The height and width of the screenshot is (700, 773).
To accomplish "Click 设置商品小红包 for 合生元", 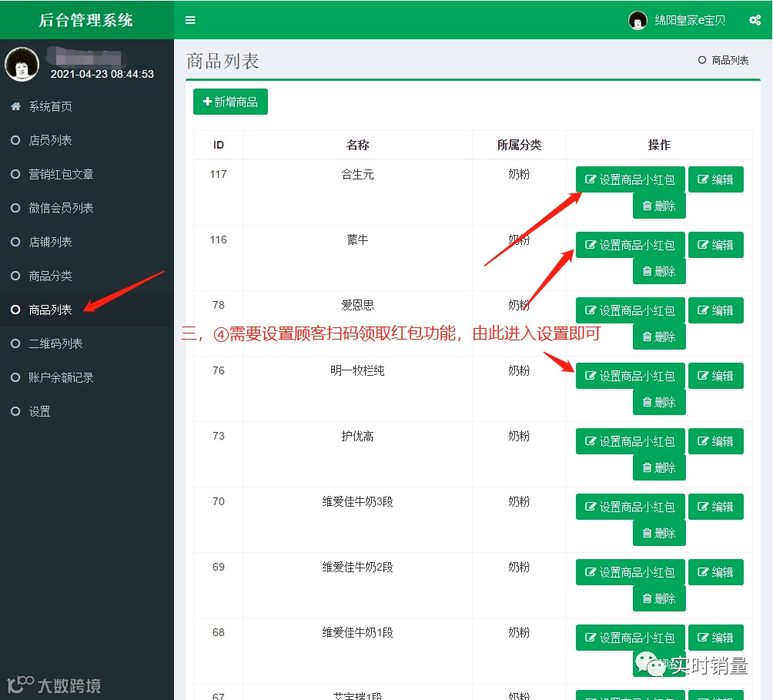I will (x=630, y=179).
